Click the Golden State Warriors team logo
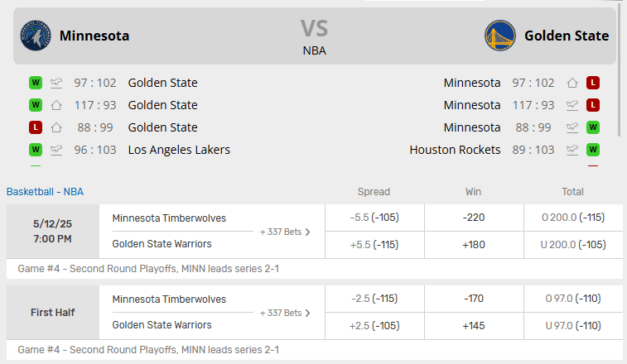This screenshot has width=627, height=364. tap(499, 36)
